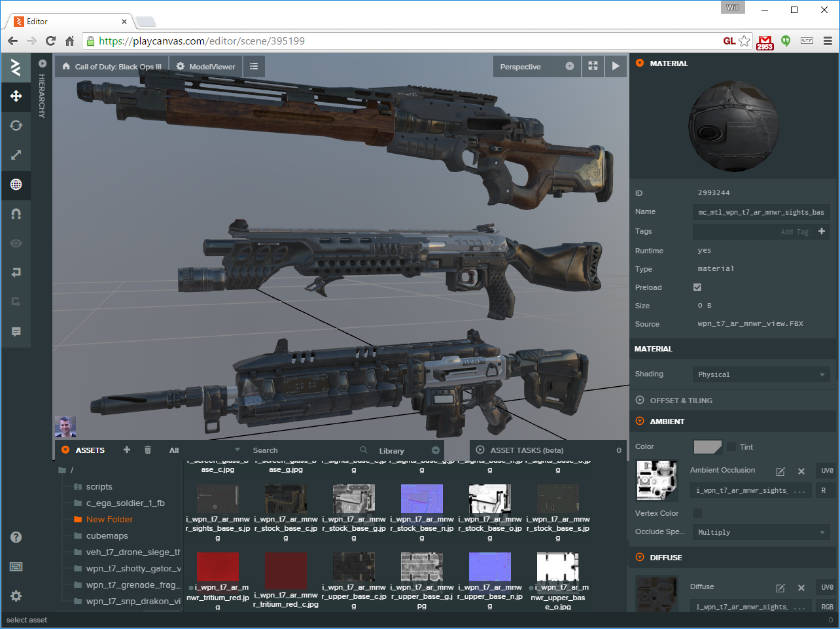Toggle the snap magnet icon
This screenshot has height=629, width=840.
(x=16, y=214)
